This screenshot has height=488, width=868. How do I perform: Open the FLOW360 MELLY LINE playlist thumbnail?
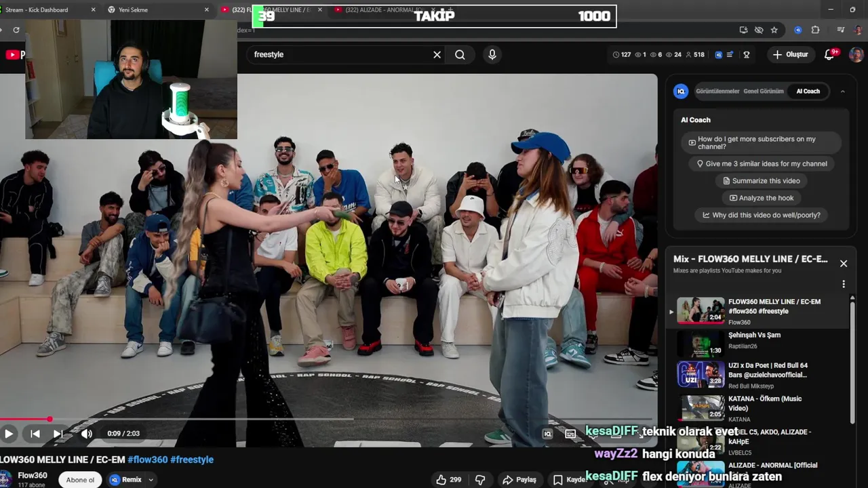point(701,311)
